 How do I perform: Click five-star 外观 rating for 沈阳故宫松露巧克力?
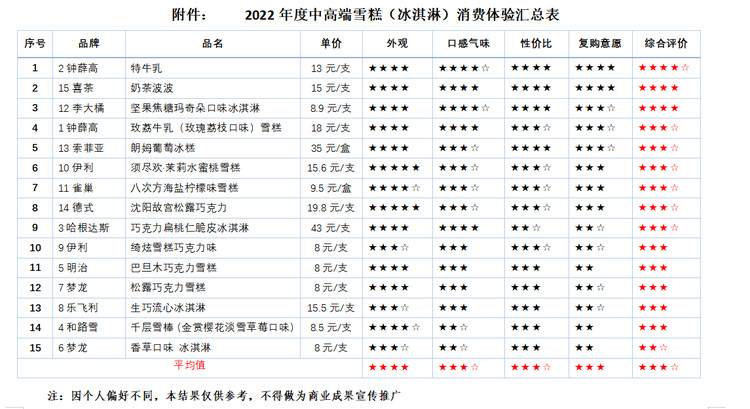(x=394, y=208)
